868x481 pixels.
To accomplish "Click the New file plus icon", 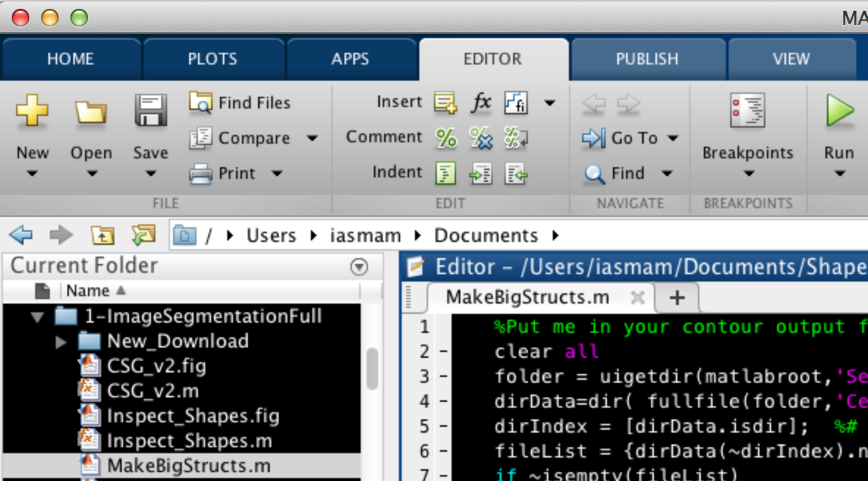I will click(32, 110).
